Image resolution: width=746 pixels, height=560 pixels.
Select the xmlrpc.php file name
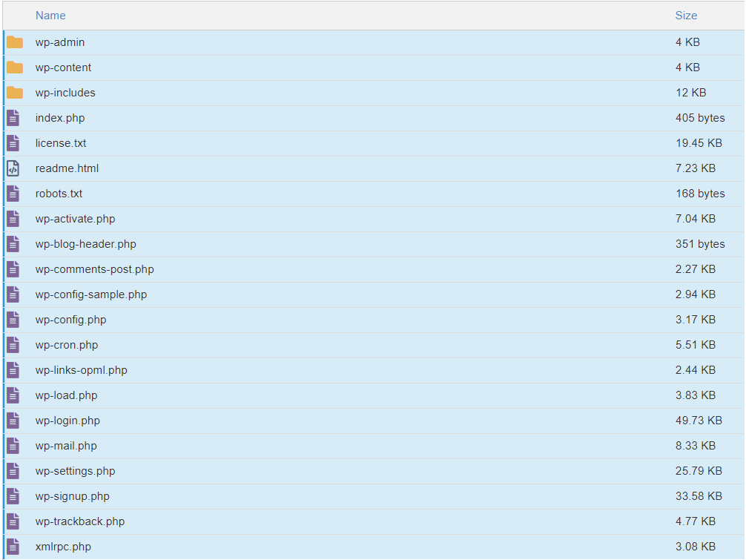coord(63,547)
